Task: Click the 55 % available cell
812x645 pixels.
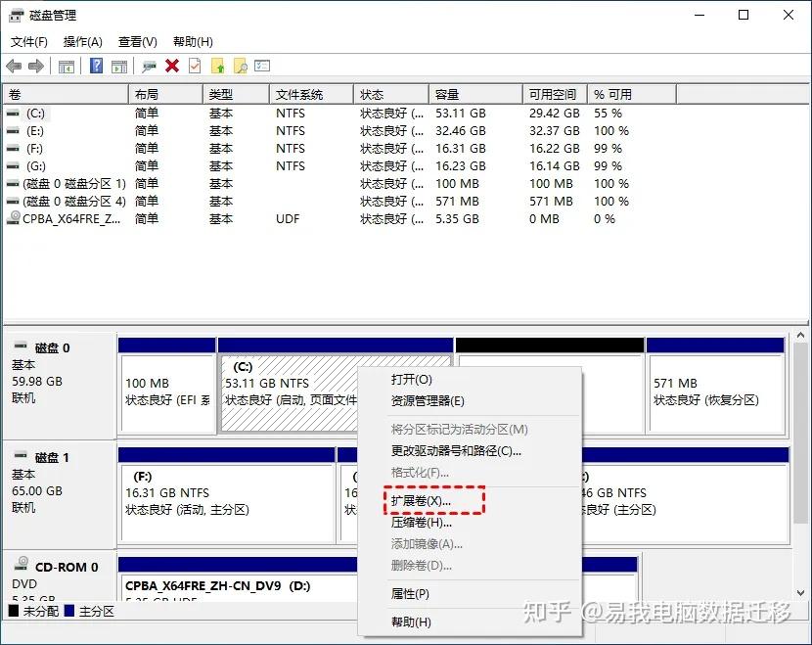Action: tap(608, 113)
